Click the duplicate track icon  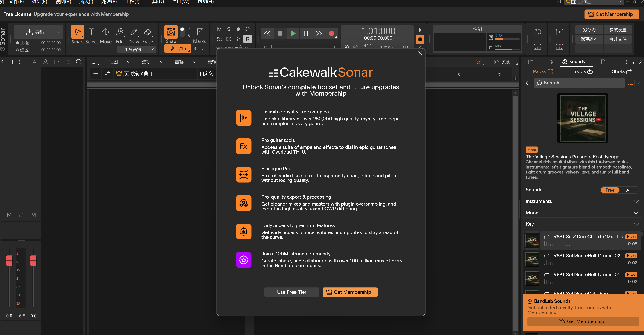click(x=107, y=73)
